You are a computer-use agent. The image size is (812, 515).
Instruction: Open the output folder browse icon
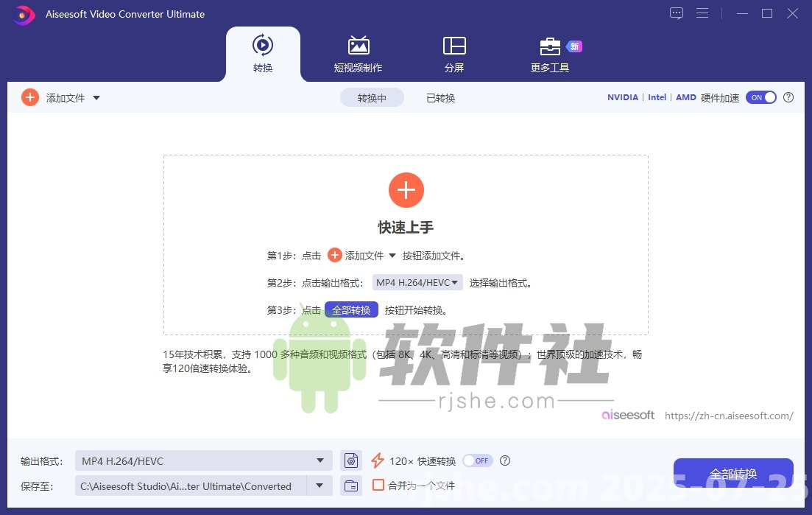(x=351, y=486)
